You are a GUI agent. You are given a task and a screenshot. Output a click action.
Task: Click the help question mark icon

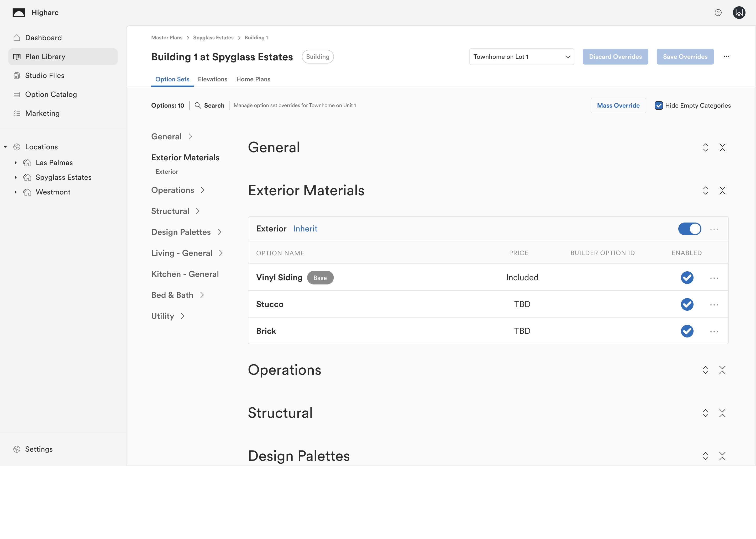click(718, 13)
